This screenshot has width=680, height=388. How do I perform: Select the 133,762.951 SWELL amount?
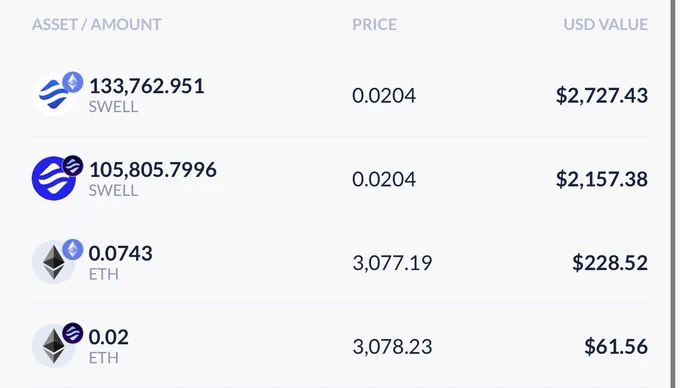[x=147, y=86]
